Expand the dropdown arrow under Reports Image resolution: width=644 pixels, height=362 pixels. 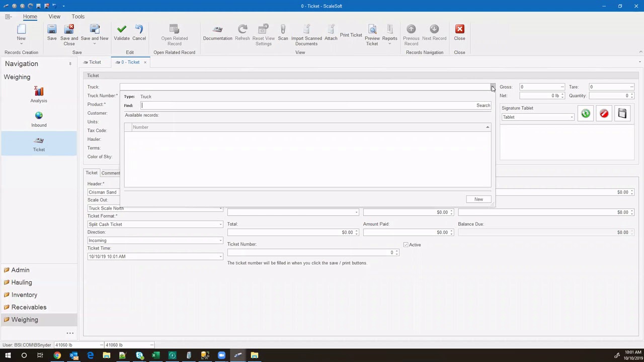tap(389, 44)
